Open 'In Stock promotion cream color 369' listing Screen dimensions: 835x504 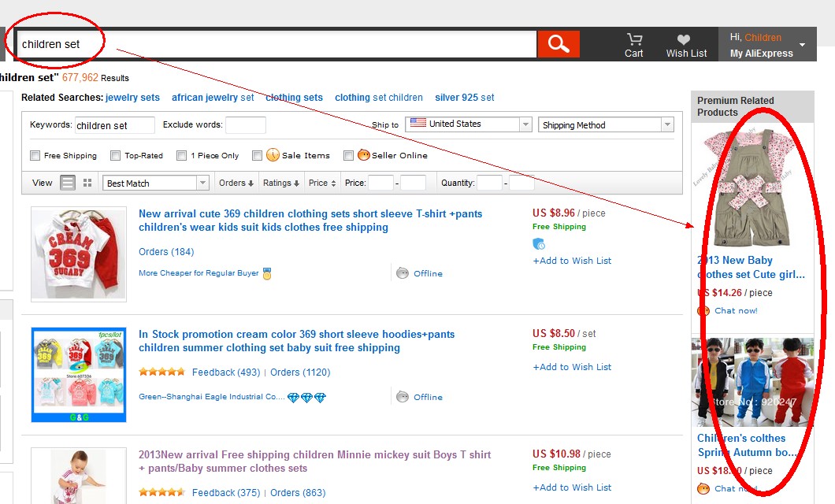297,341
